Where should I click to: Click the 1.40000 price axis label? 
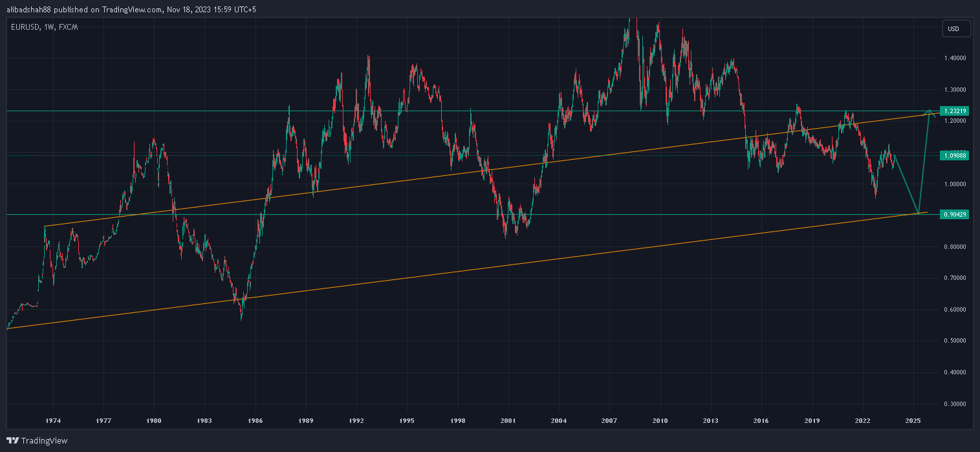pyautogui.click(x=955, y=58)
